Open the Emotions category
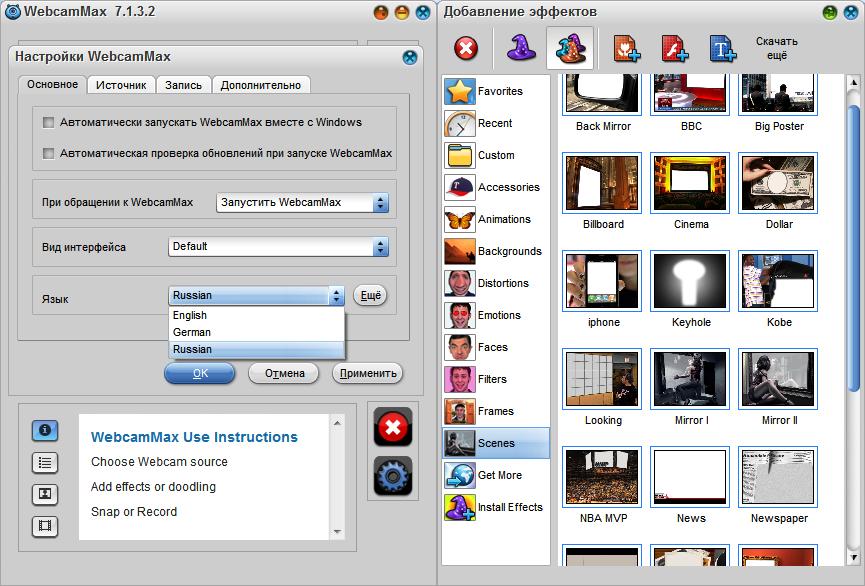The image size is (865, 586). pyautogui.click(x=496, y=315)
